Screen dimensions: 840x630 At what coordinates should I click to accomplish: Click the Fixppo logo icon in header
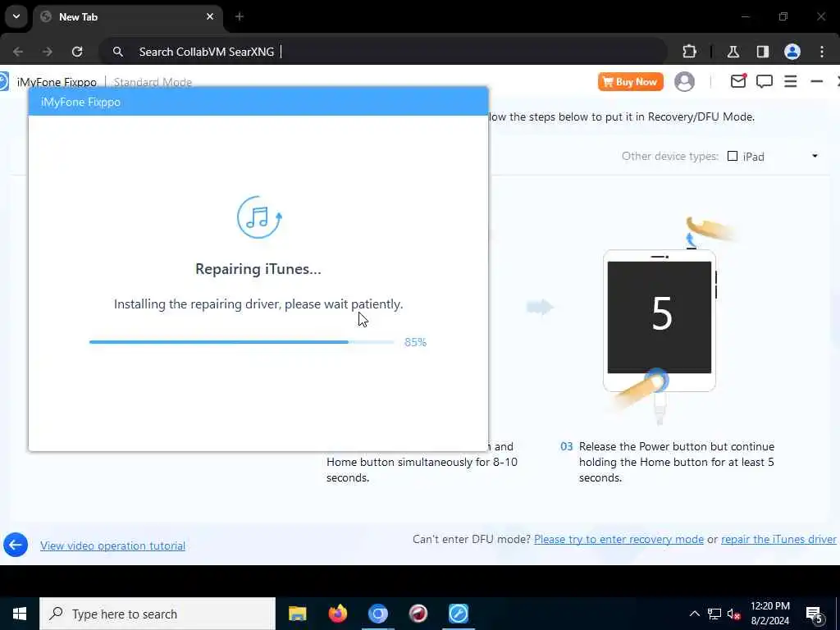2,81
